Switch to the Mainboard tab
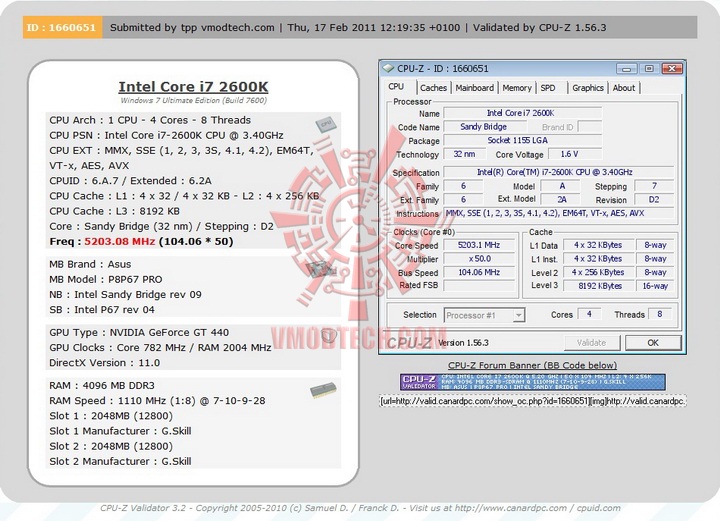The image size is (720, 521). point(474,88)
